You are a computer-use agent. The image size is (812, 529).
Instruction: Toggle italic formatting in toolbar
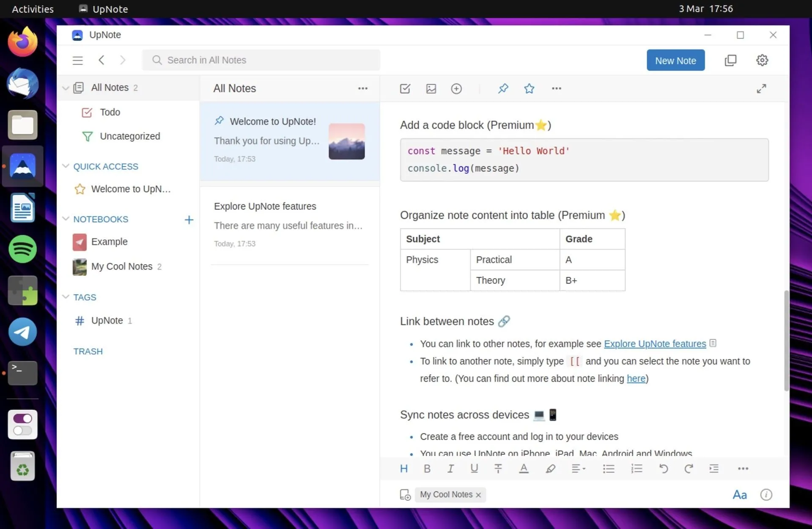pos(450,468)
